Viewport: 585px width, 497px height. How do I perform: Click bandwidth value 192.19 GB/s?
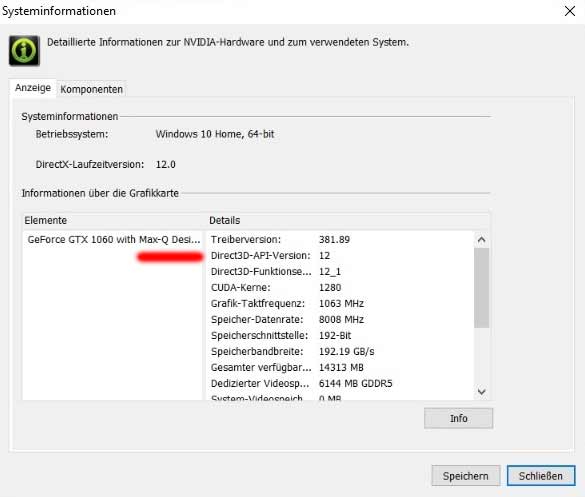(x=347, y=351)
